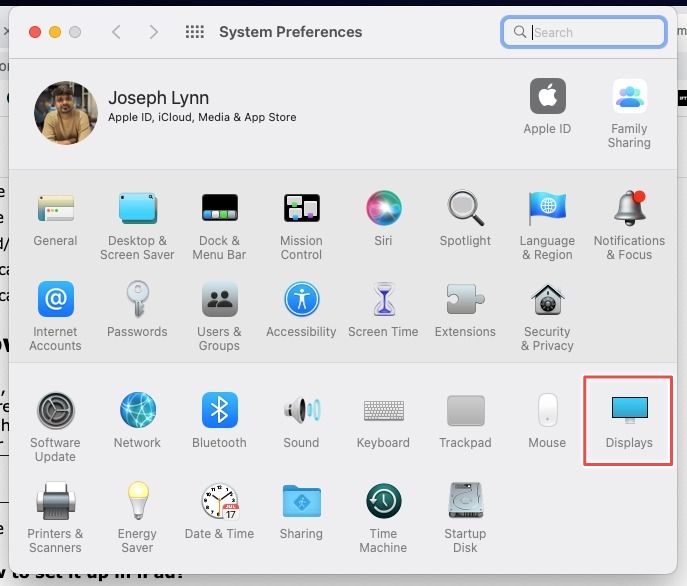Viewport: 687px width, 586px height.
Task: Close the System Preferences window
Action: coord(35,32)
